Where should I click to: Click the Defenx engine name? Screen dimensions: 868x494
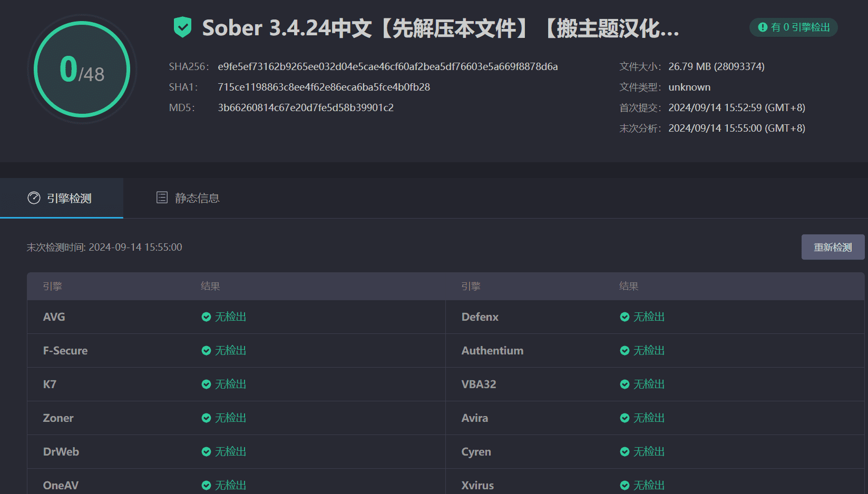(x=480, y=317)
